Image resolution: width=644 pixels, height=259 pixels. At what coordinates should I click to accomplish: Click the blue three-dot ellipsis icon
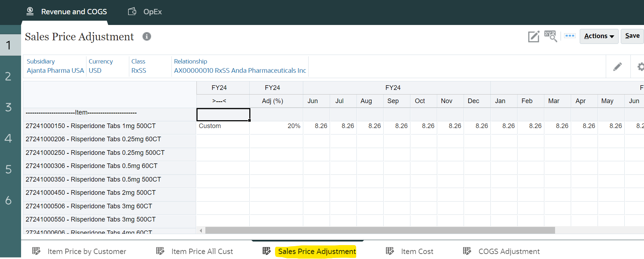[570, 36]
